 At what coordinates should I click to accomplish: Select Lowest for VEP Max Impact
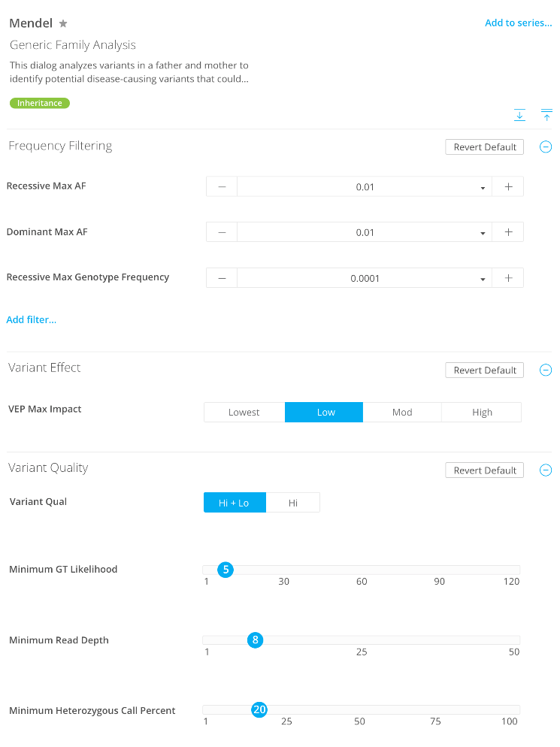(244, 413)
